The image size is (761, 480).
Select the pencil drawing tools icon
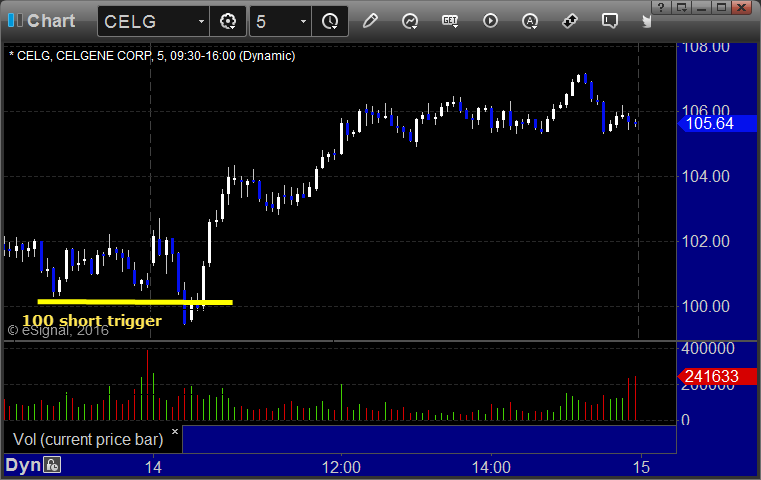[370, 21]
